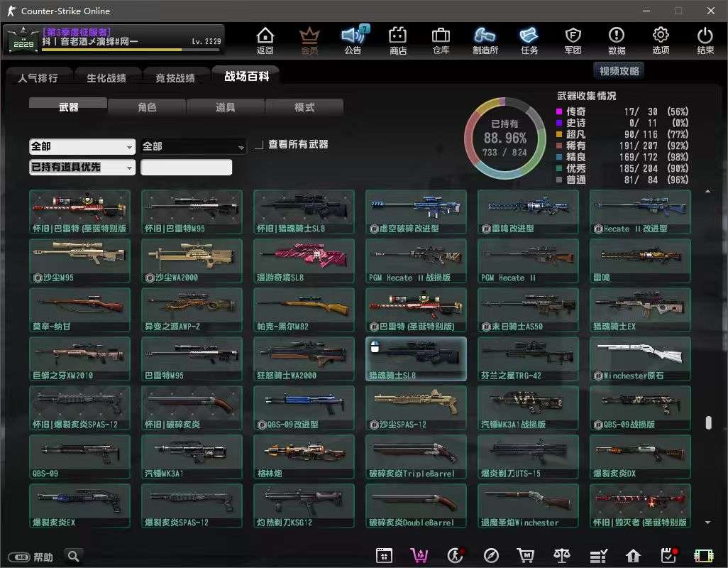Click the 返回 home icon
The width and height of the screenshot is (728, 568).
(265, 40)
